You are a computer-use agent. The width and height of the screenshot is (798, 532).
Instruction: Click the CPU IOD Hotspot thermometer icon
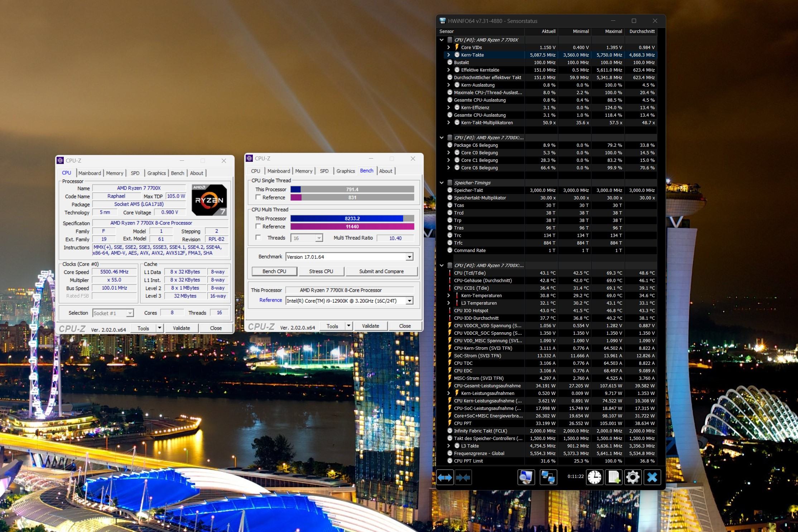[x=450, y=310]
